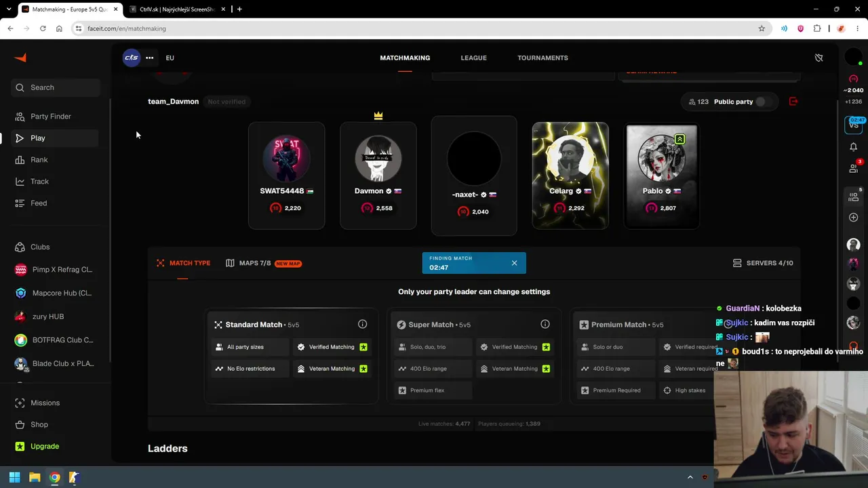Open BOTFRAG Club entry
868x488 pixels.
click(56, 340)
